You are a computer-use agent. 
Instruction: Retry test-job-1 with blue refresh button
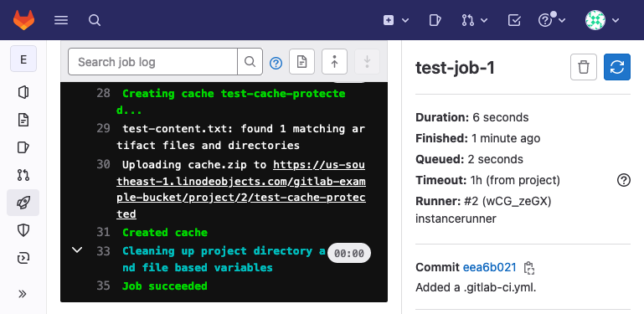(x=617, y=67)
